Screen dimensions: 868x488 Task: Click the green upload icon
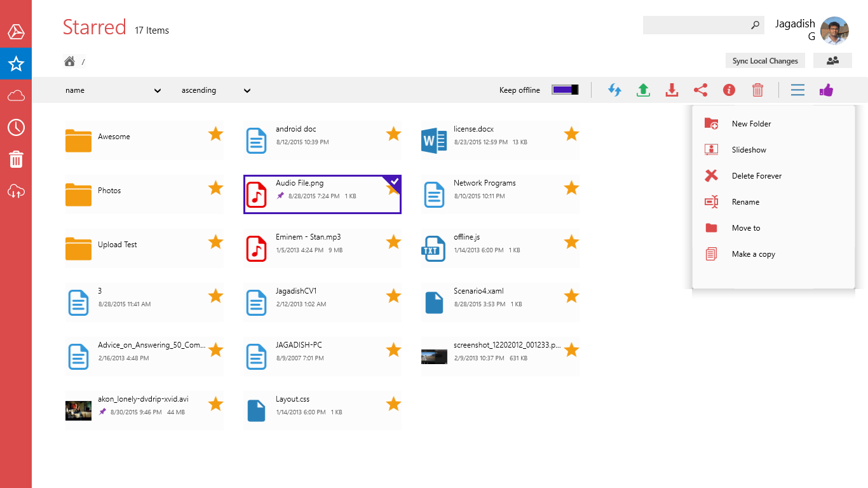(643, 90)
